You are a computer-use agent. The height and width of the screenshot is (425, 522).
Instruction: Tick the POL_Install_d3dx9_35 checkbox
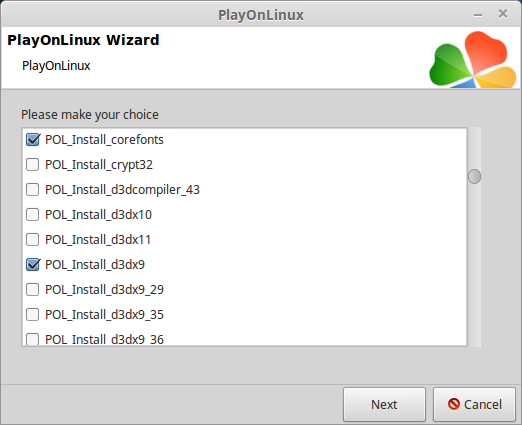click(x=33, y=315)
